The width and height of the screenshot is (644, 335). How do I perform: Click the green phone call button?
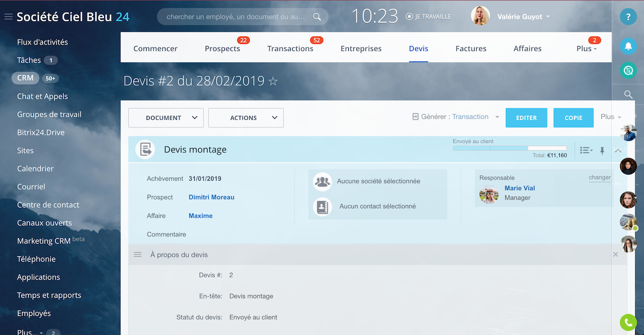[x=628, y=323]
